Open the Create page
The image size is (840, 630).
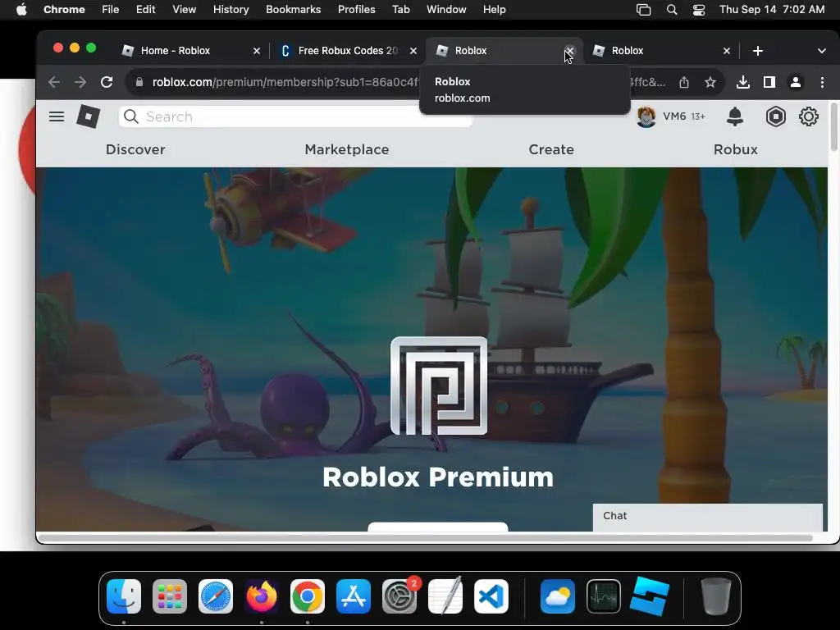[x=550, y=149]
